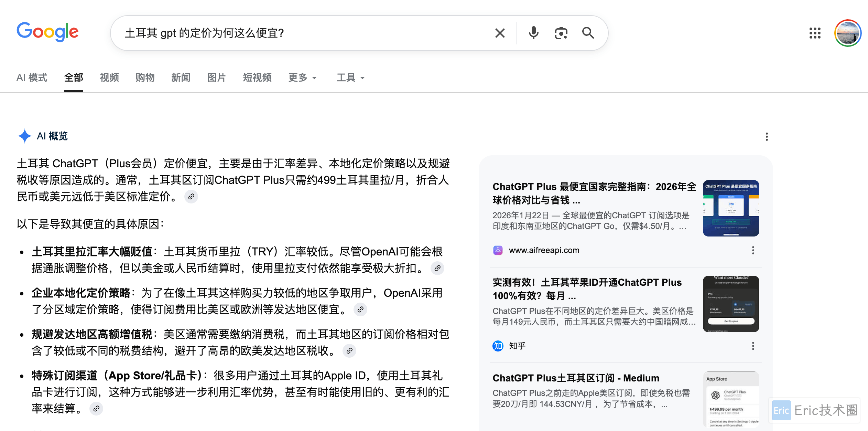Screen dimensions: 868x431
Task: Click bold text 土耳其里拉汇率大幅贬值
Action: click(x=92, y=252)
